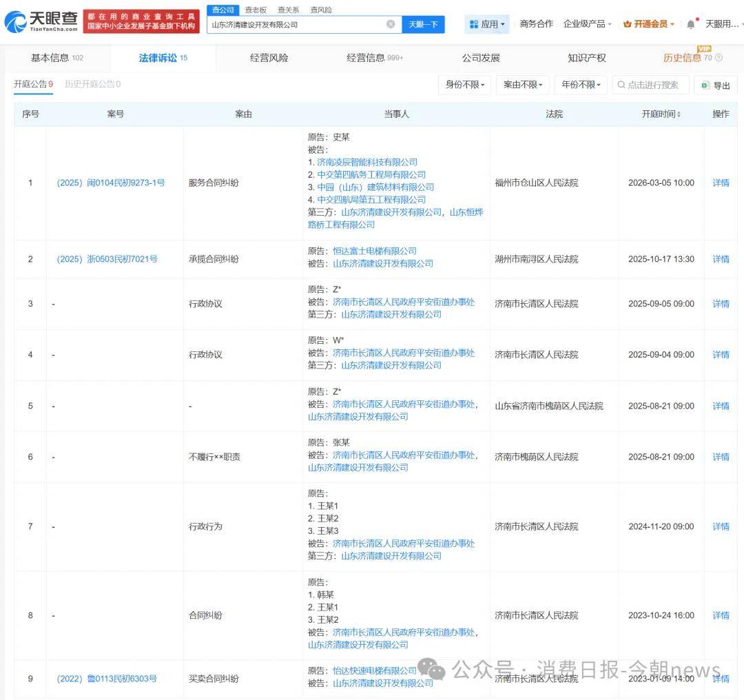This screenshot has height=700, width=744.
Task: Open the 应用 dropdown
Action: click(487, 24)
